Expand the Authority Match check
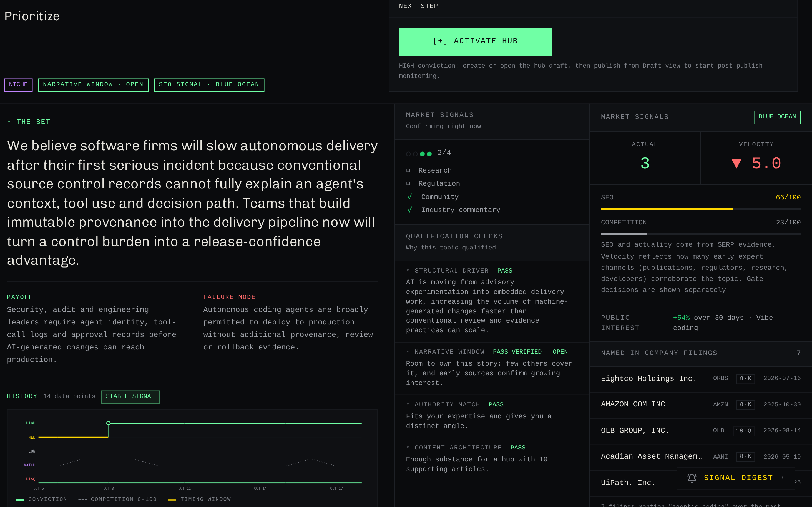Screen dimensions: 812x507 (x=408, y=405)
